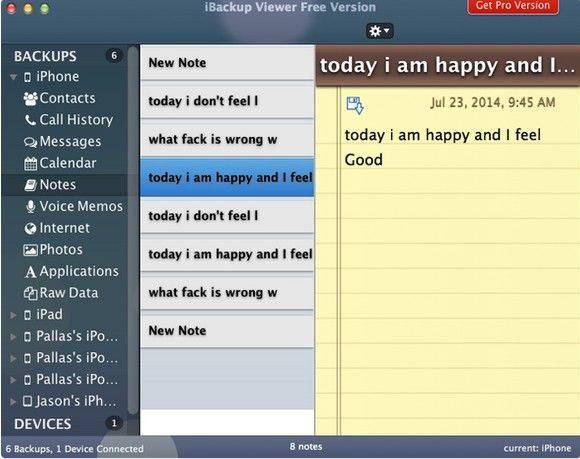Open Messages in sidebar
The image size is (580, 459).
(62, 141)
